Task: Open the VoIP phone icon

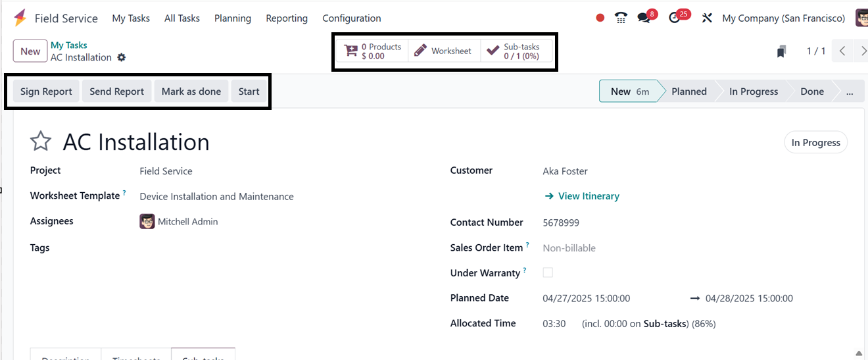Action: (x=621, y=18)
